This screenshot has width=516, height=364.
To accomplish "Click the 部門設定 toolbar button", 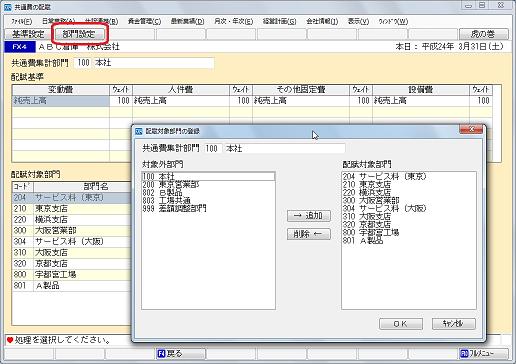I will point(79,34).
